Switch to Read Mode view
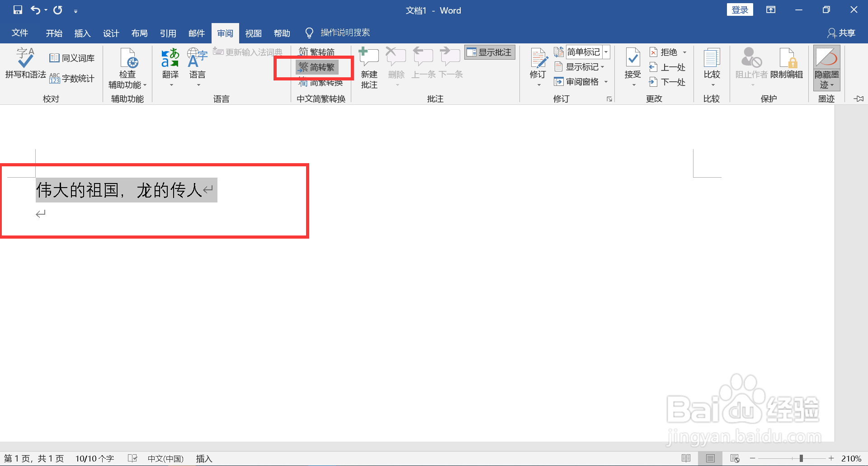Viewport: 868px width, 466px height. click(x=686, y=458)
